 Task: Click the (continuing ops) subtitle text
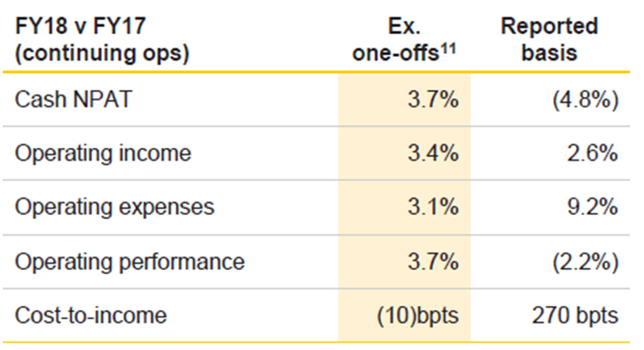click(x=102, y=53)
